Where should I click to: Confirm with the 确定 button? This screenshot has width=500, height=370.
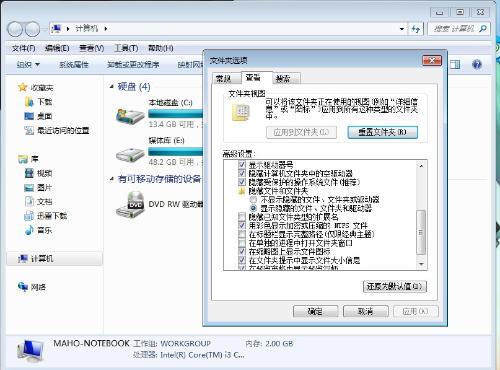(315, 311)
